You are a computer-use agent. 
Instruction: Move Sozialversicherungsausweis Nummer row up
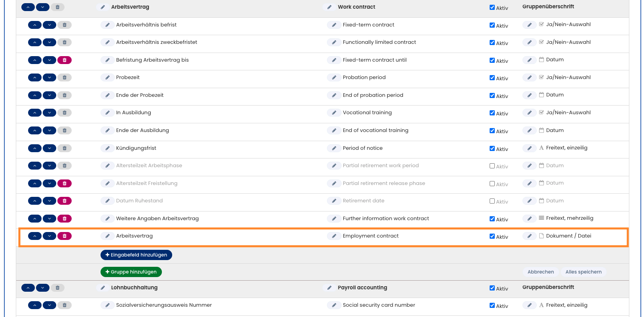pyautogui.click(x=35, y=305)
